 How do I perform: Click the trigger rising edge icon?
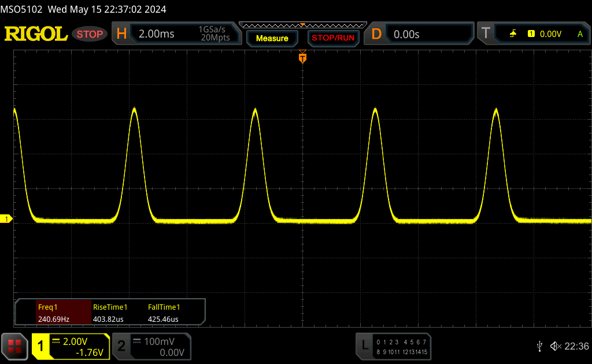(513, 34)
